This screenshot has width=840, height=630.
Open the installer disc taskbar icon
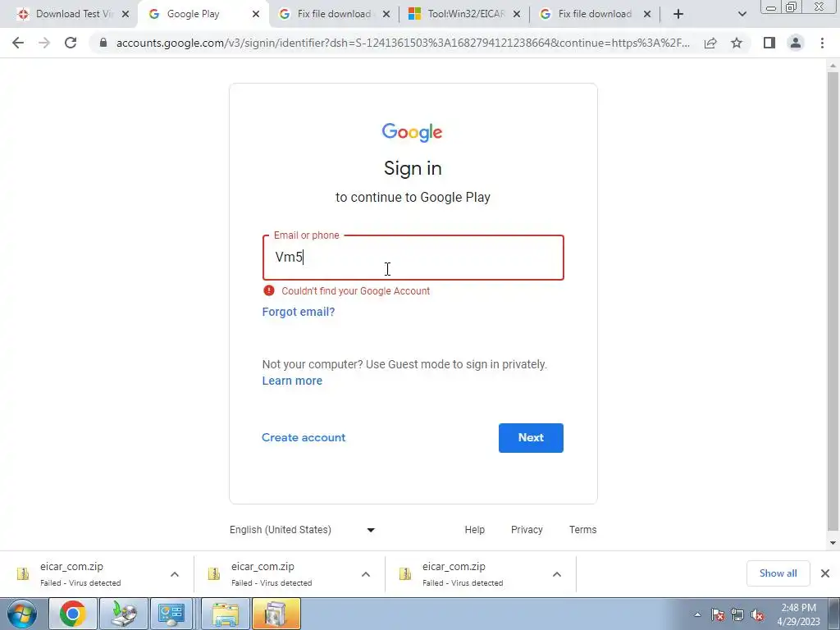click(124, 614)
